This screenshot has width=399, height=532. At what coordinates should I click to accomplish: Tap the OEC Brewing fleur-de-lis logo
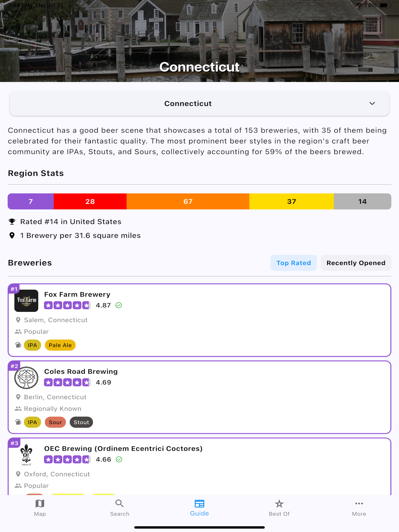[26, 455]
